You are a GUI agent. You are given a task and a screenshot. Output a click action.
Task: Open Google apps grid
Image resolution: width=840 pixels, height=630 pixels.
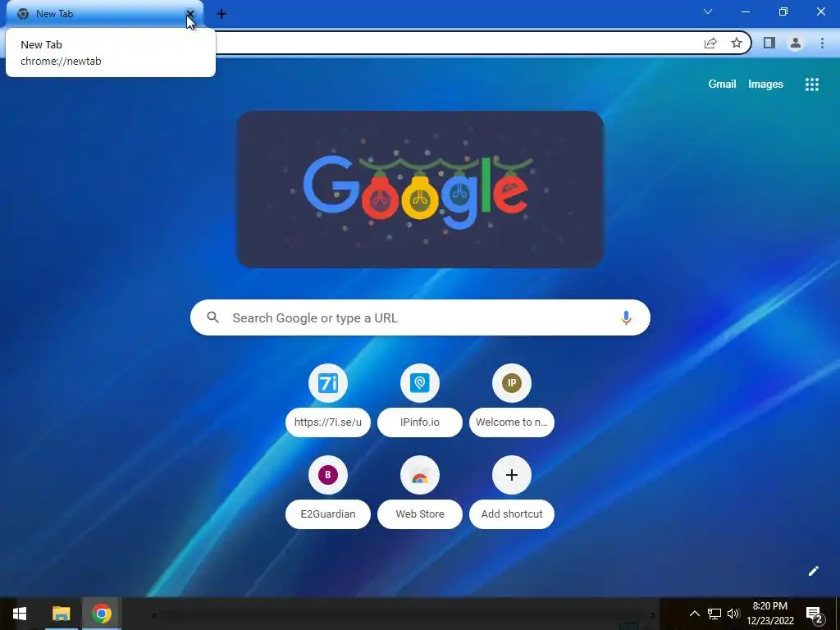point(812,84)
